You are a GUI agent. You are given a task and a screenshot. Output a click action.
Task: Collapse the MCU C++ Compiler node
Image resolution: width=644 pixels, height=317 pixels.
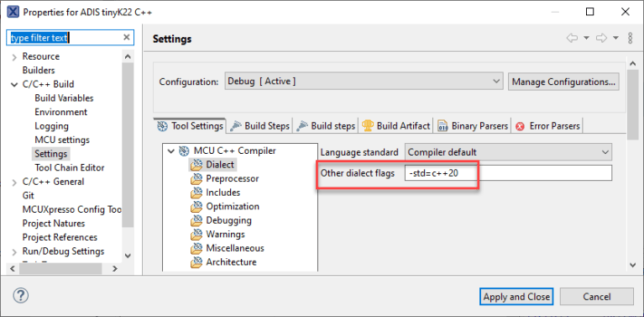click(170, 151)
